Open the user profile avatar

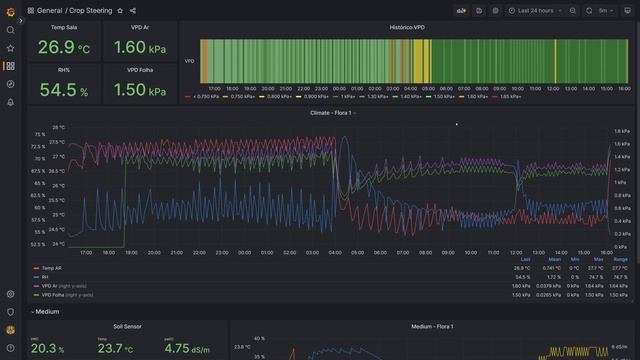11,330
